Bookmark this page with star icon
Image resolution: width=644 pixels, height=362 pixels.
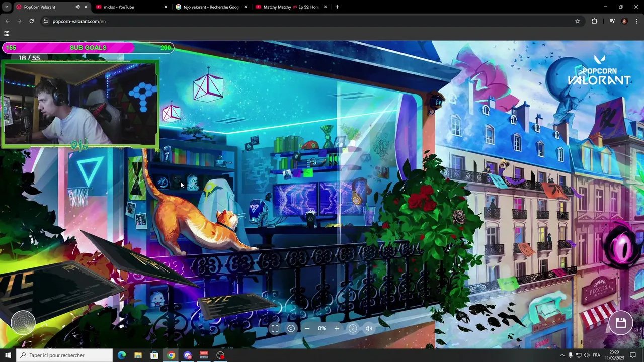click(578, 21)
